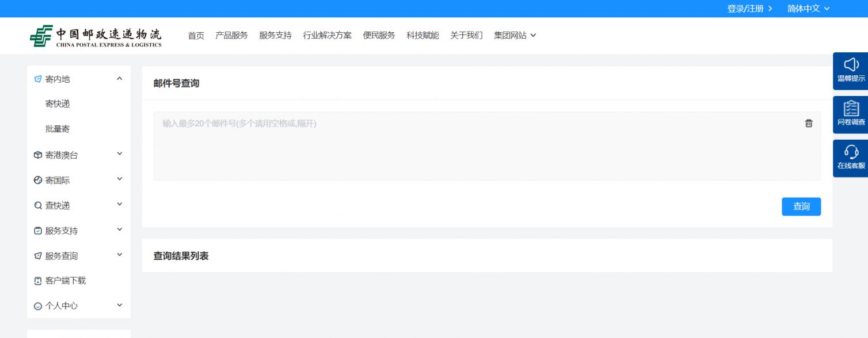The image size is (868, 338).
Task: Click the 个人中心 smiley icon
Action: [38, 306]
